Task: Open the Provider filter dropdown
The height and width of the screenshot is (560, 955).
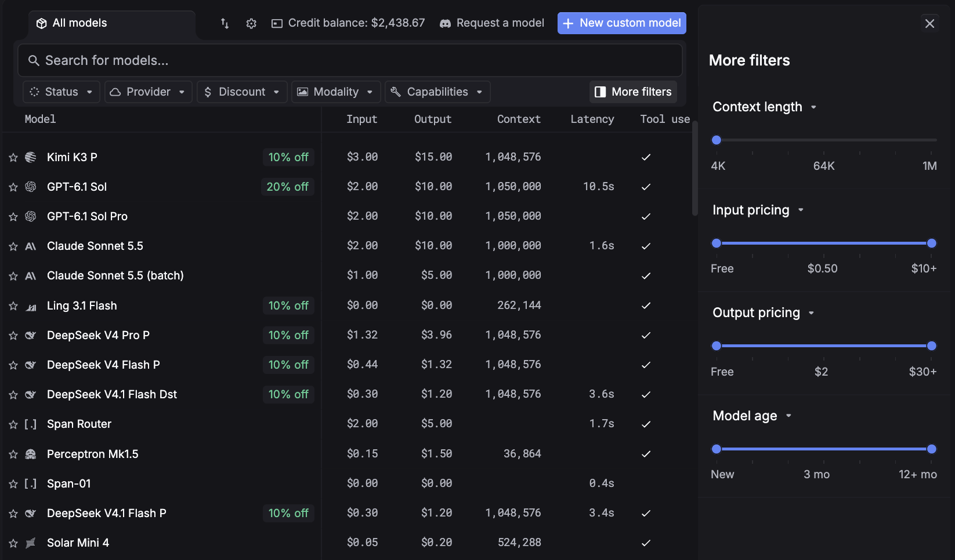Action: pos(148,92)
